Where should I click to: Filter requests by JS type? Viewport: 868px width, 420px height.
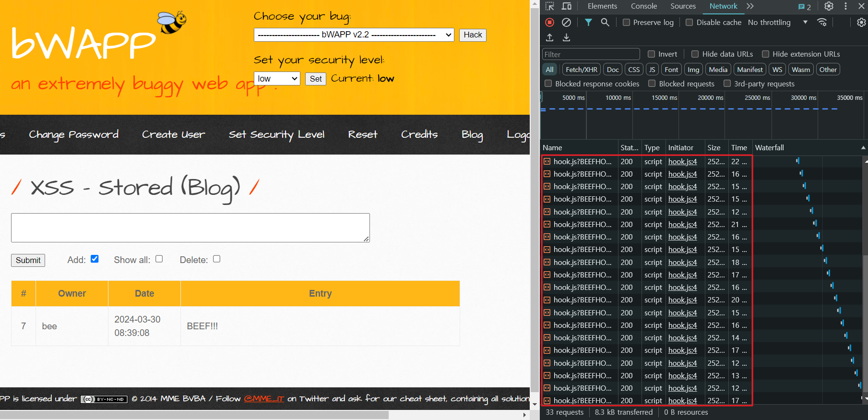(652, 70)
